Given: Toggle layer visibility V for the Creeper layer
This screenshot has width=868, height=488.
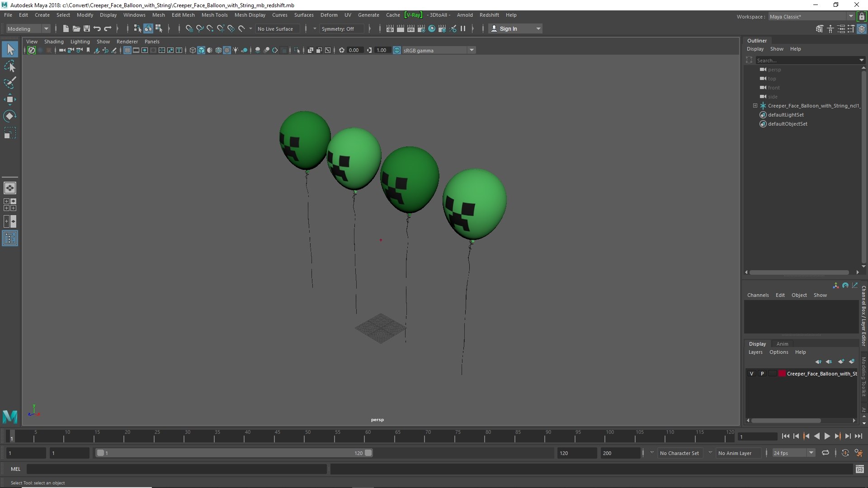Looking at the screenshot, I should pos(751,374).
